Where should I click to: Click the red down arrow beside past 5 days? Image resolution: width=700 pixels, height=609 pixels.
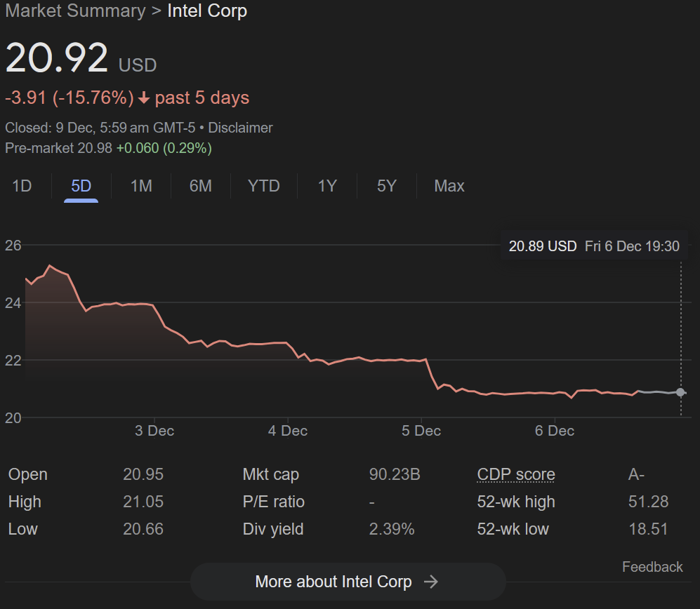[x=144, y=98]
